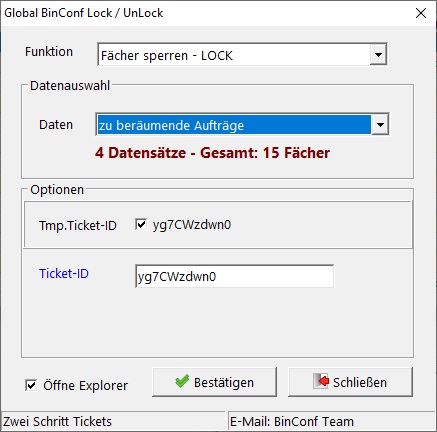The image size is (437, 432).
Task: Click the 'Zwei Schritt Tickets' status panel
Action: click(x=113, y=421)
